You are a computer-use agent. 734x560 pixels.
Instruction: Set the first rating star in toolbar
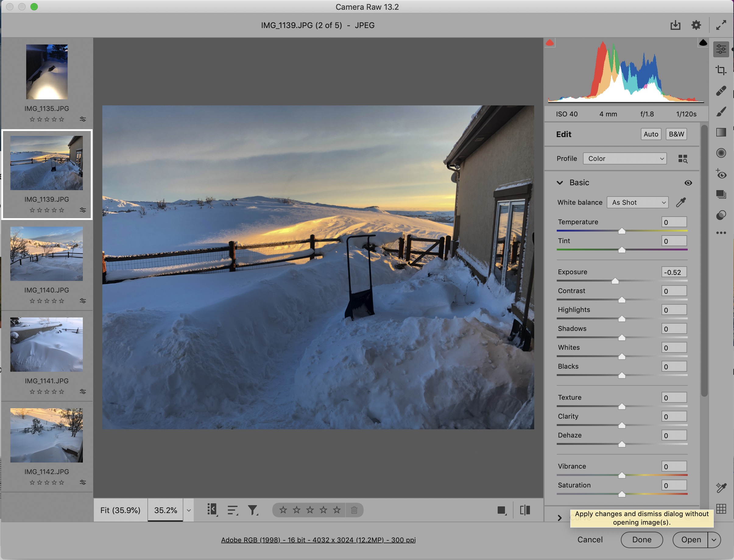point(283,510)
